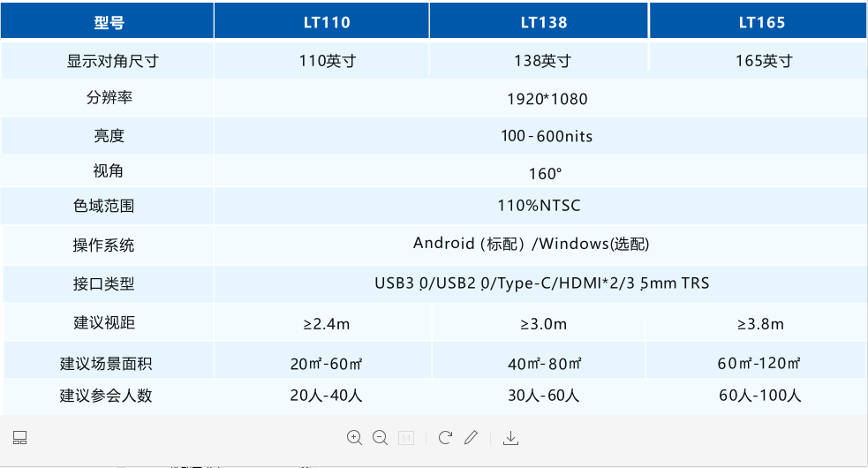Open the pencil edit tool

[472, 437]
